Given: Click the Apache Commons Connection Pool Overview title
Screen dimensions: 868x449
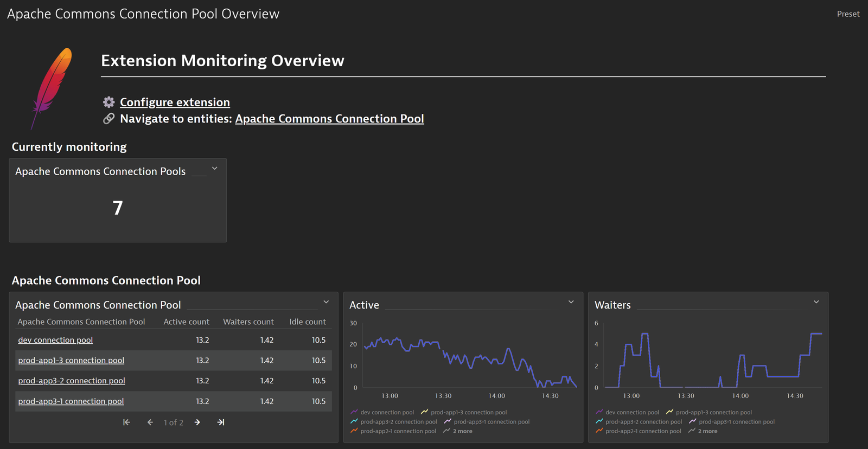Looking at the screenshot, I should [x=143, y=14].
